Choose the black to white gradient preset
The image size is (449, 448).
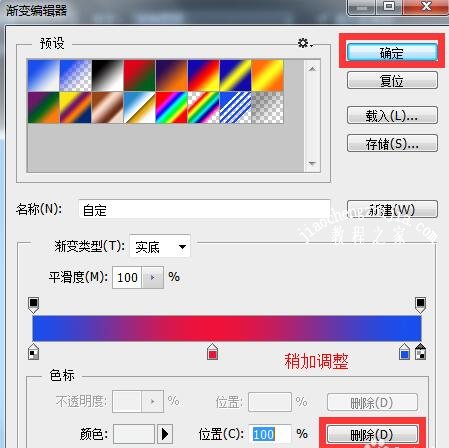[x=108, y=75]
